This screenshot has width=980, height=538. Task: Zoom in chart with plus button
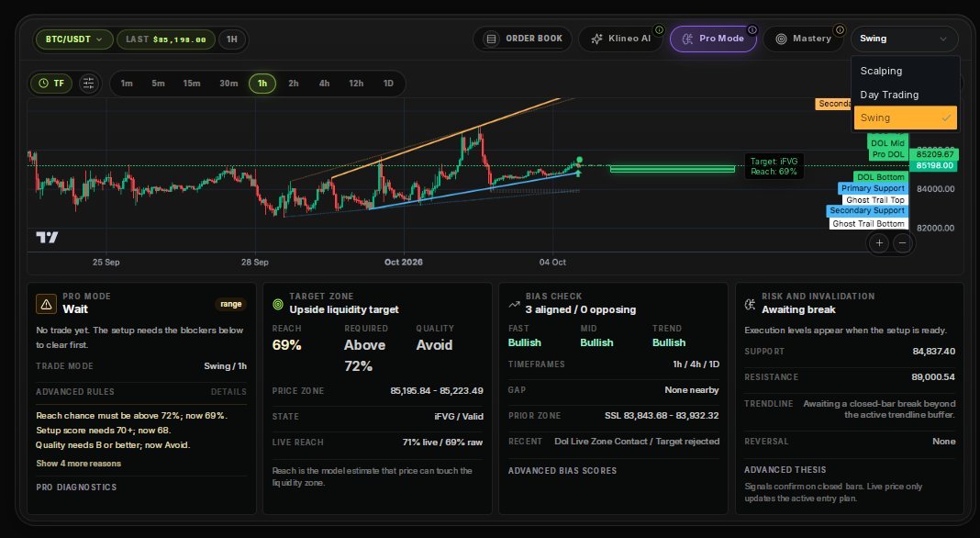click(x=879, y=242)
